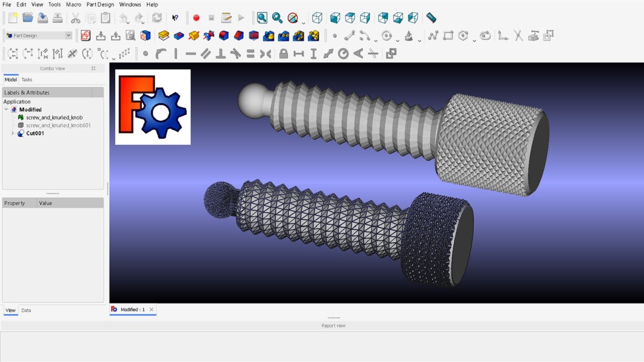Image resolution: width=644 pixels, height=362 pixels.
Task: Select the View property tab
Action: tap(11, 310)
